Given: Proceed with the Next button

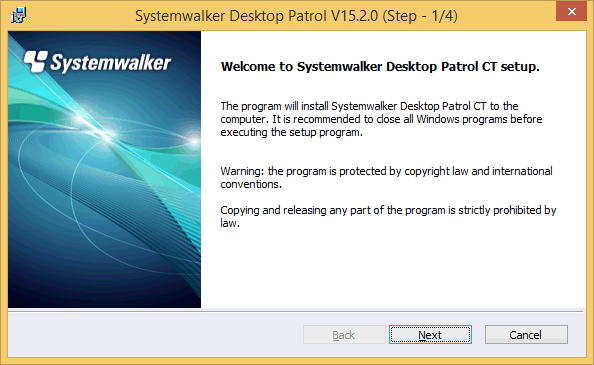Looking at the screenshot, I should coord(430,335).
